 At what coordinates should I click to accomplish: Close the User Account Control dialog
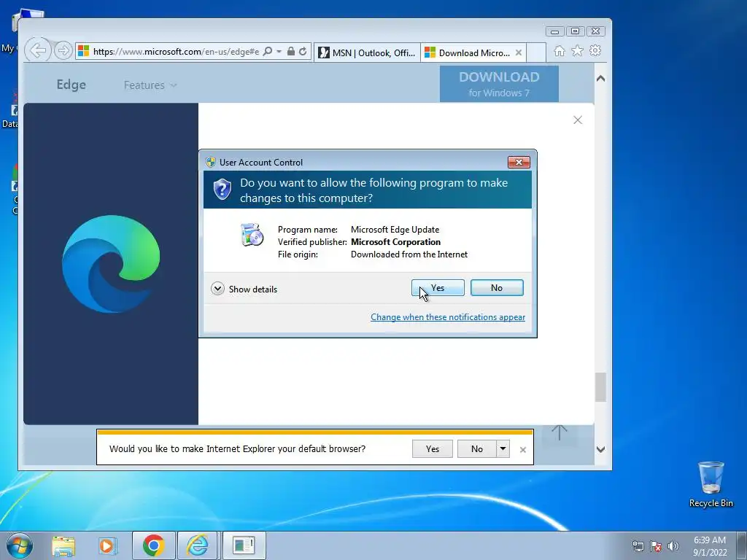[x=519, y=163]
